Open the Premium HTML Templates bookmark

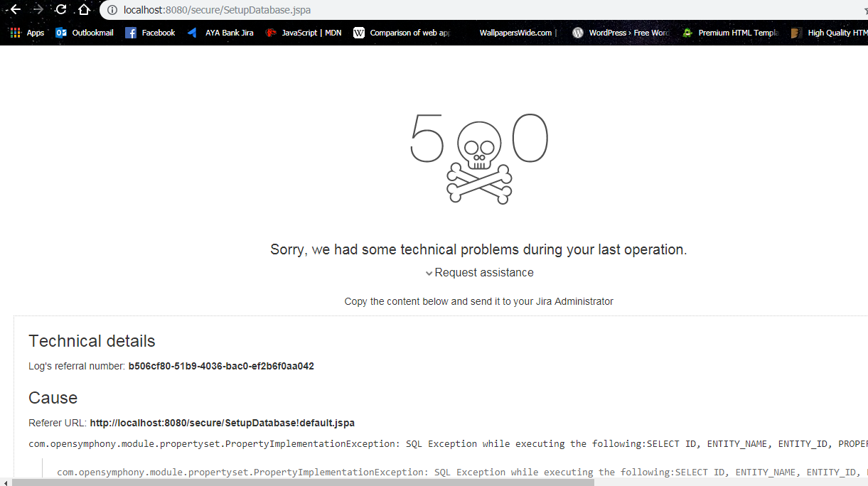click(730, 33)
